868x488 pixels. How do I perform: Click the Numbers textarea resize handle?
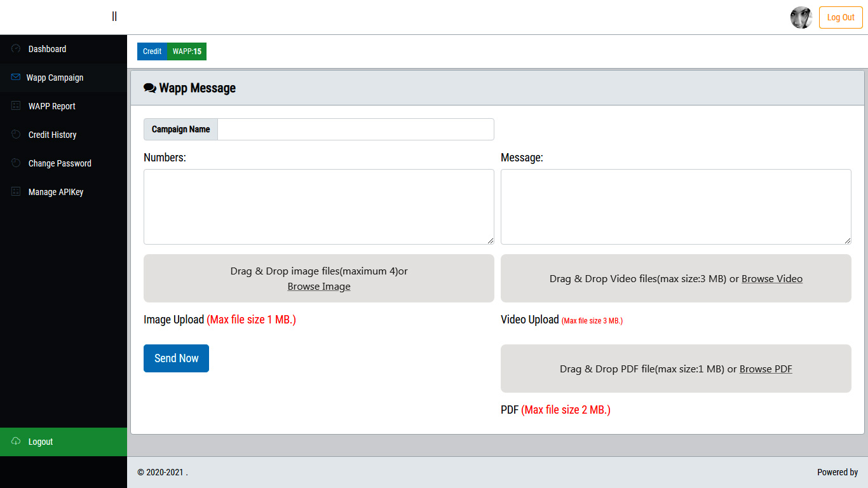click(491, 241)
